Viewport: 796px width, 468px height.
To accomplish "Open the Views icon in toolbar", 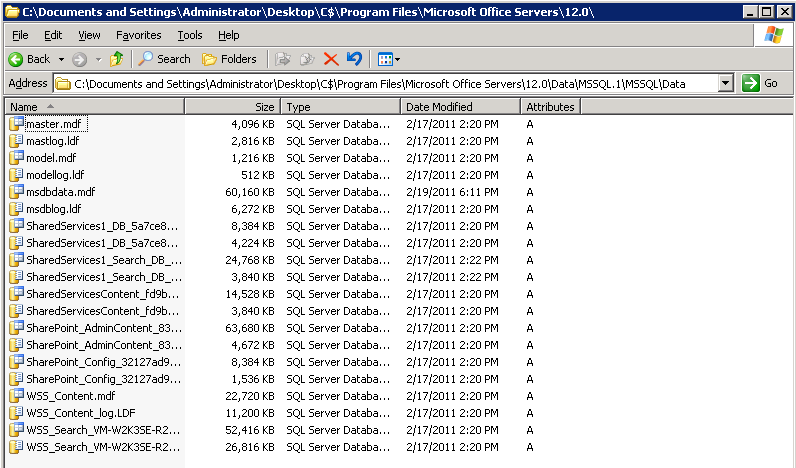I will pyautogui.click(x=385, y=59).
